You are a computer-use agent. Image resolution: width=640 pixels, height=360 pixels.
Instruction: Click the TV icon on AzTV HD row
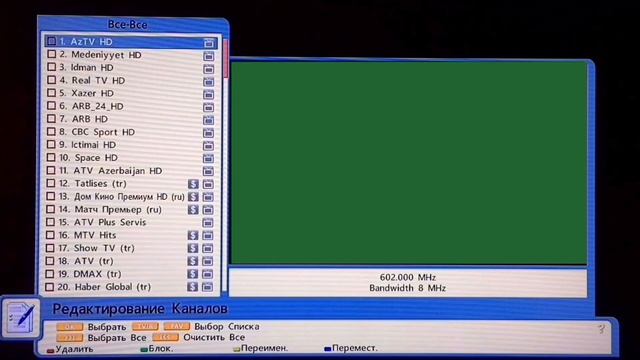coord(209,42)
